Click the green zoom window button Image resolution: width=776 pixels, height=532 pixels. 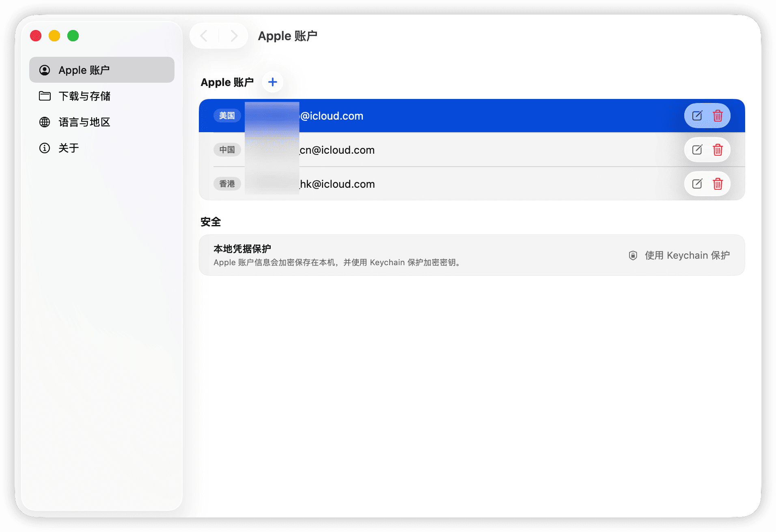tap(73, 36)
